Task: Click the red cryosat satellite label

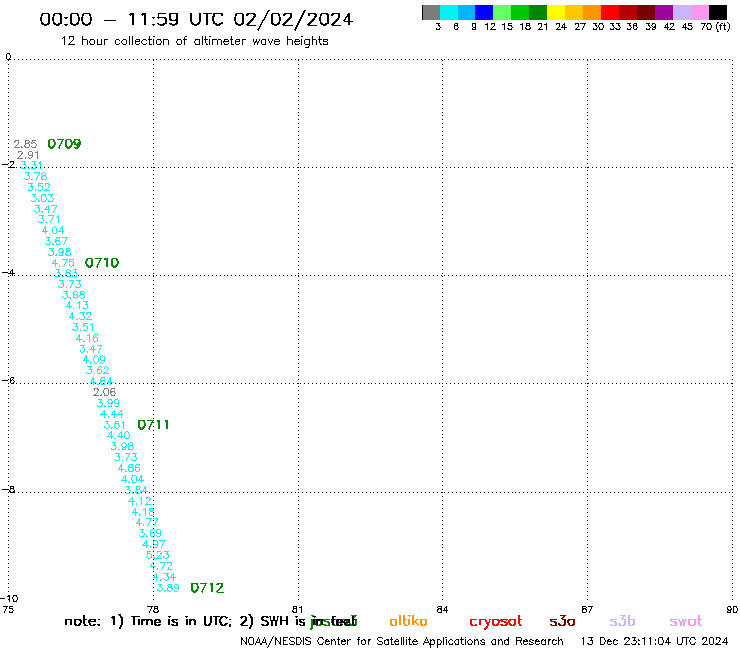Action: 496,622
